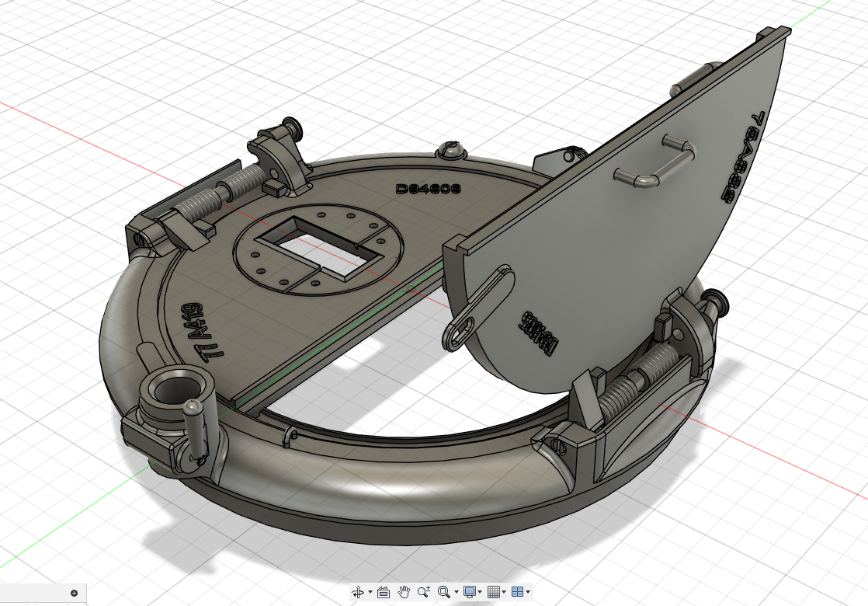Expand the Zoom Window options arrow

[x=457, y=592]
